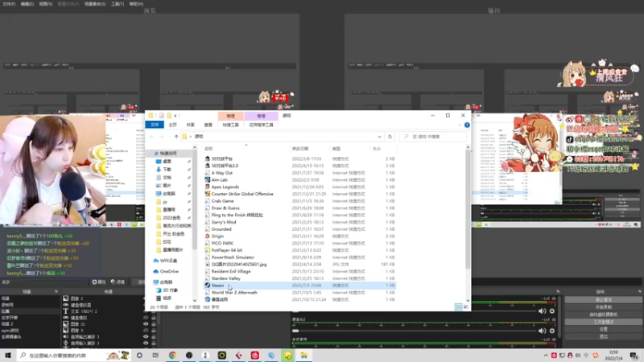Image resolution: width=644 pixels, height=362 pixels.
Task: Open second OBS mixer channel gear settings
Action: pos(552,331)
